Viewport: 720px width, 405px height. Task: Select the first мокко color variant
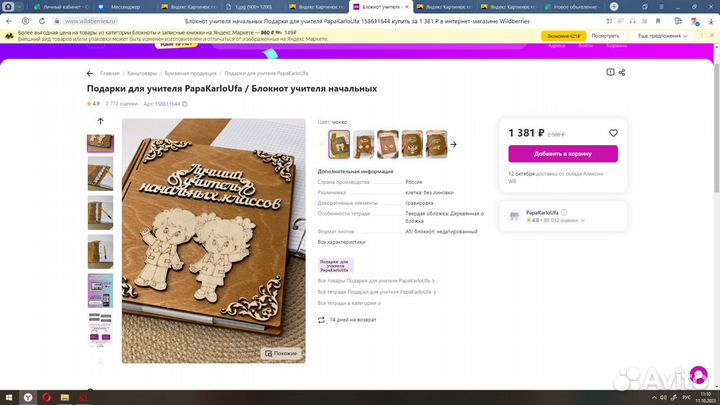point(339,144)
